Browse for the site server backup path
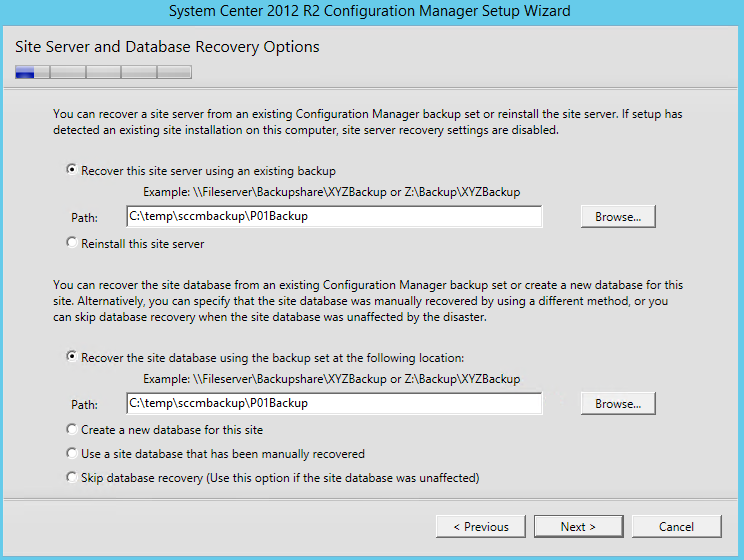This screenshot has height=560, width=744. [618, 216]
